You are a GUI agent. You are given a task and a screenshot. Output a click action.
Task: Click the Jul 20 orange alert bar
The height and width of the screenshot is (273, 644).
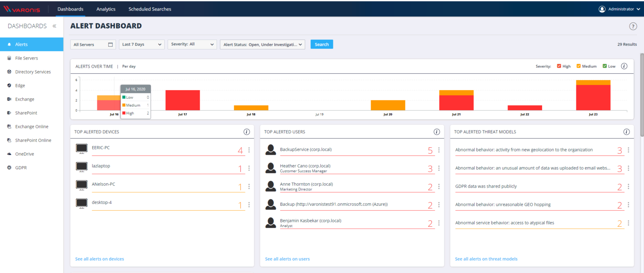click(x=388, y=105)
